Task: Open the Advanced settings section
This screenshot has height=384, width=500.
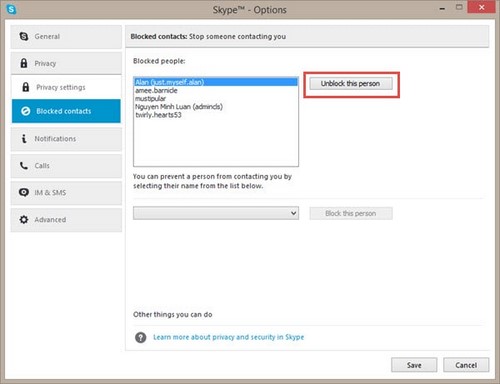Action: 66,220
